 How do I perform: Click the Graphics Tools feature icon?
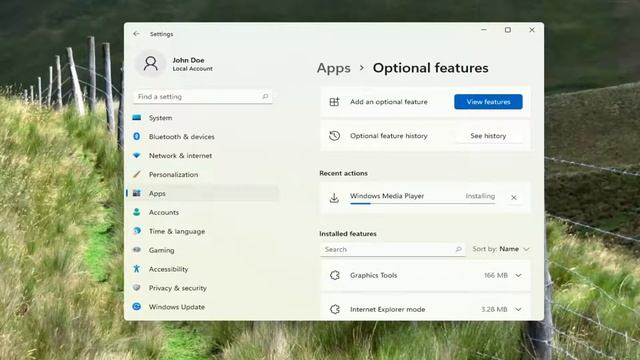tap(335, 276)
